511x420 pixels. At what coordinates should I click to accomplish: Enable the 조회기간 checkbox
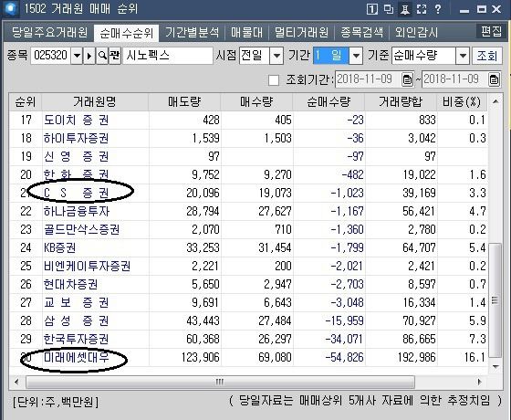click(274, 80)
